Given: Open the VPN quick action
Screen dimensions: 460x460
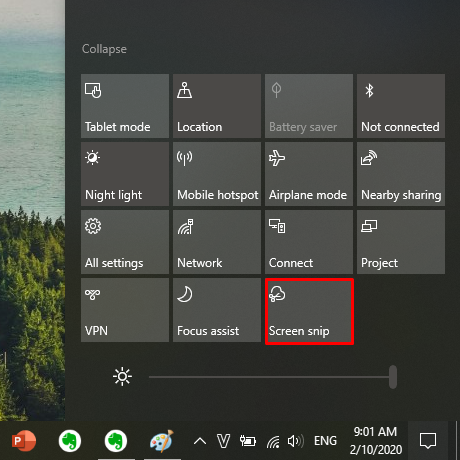Looking at the screenshot, I should pos(125,310).
